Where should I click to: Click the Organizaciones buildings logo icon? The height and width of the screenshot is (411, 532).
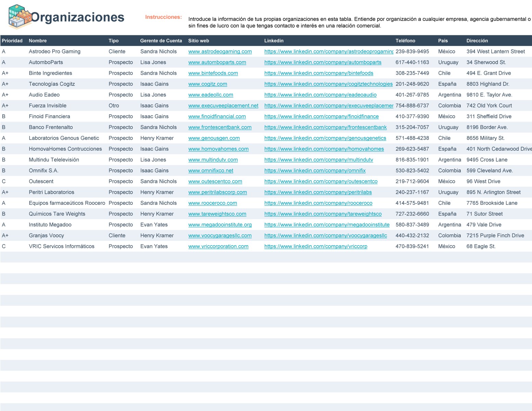pos(20,17)
